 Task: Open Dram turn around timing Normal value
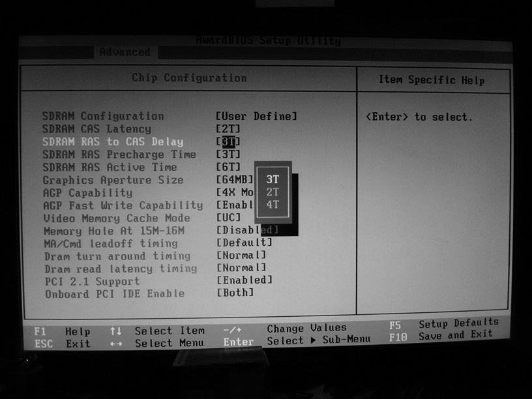point(241,255)
